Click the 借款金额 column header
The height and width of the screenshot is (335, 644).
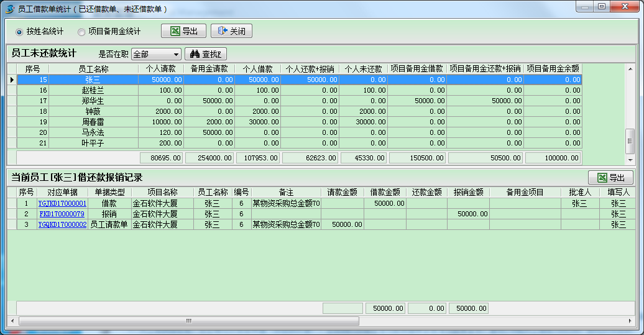coord(385,192)
